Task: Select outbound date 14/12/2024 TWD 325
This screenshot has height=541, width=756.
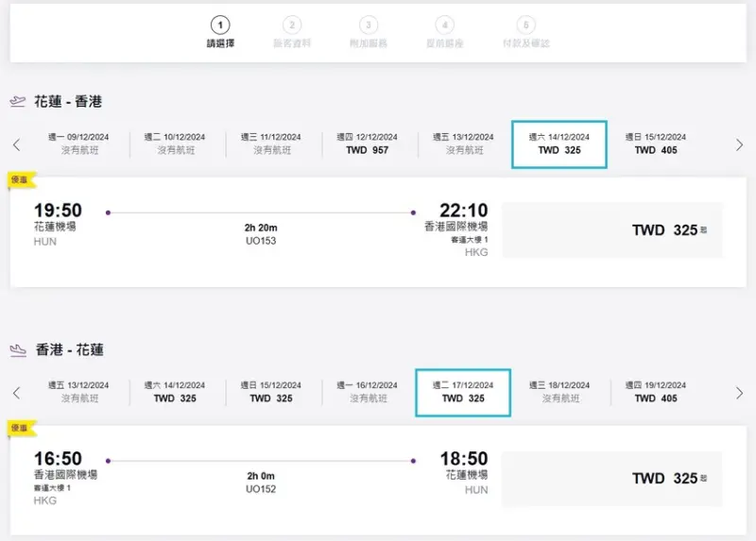Action: tap(558, 144)
